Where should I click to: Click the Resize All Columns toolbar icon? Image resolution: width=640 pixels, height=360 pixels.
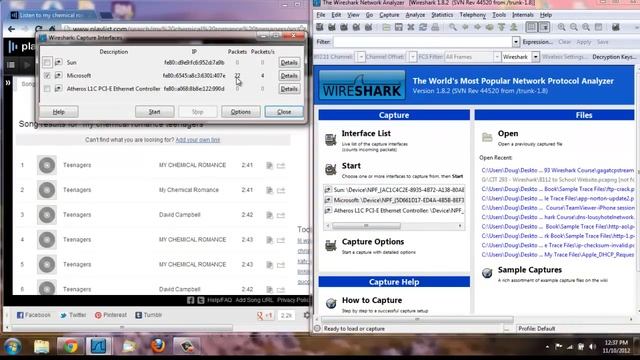[x=598, y=27]
